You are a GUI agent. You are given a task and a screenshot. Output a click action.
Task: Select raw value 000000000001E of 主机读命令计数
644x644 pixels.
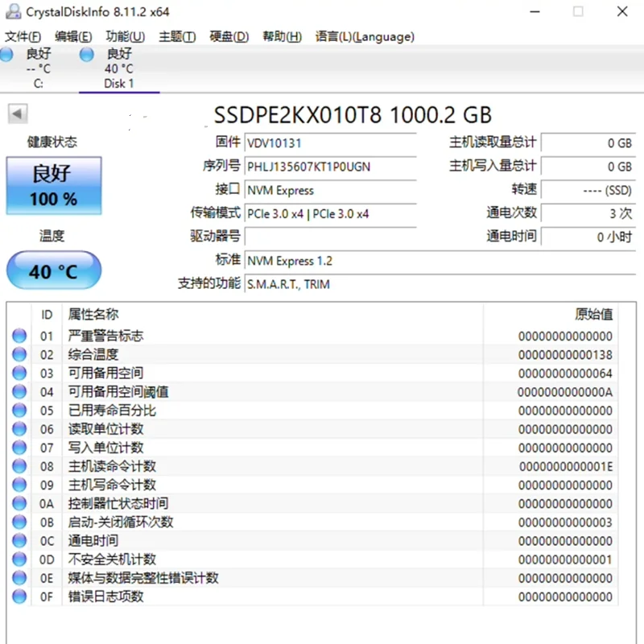coord(566,466)
